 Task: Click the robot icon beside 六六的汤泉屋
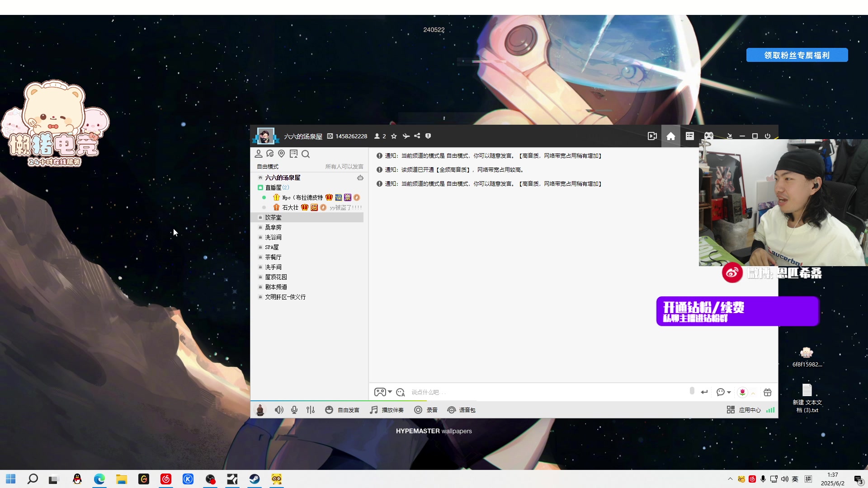[x=360, y=178]
